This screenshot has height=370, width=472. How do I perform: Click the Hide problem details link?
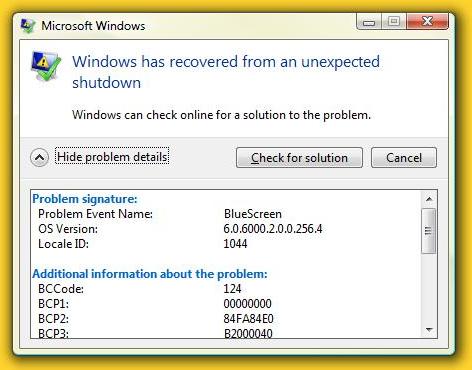pyautogui.click(x=112, y=156)
